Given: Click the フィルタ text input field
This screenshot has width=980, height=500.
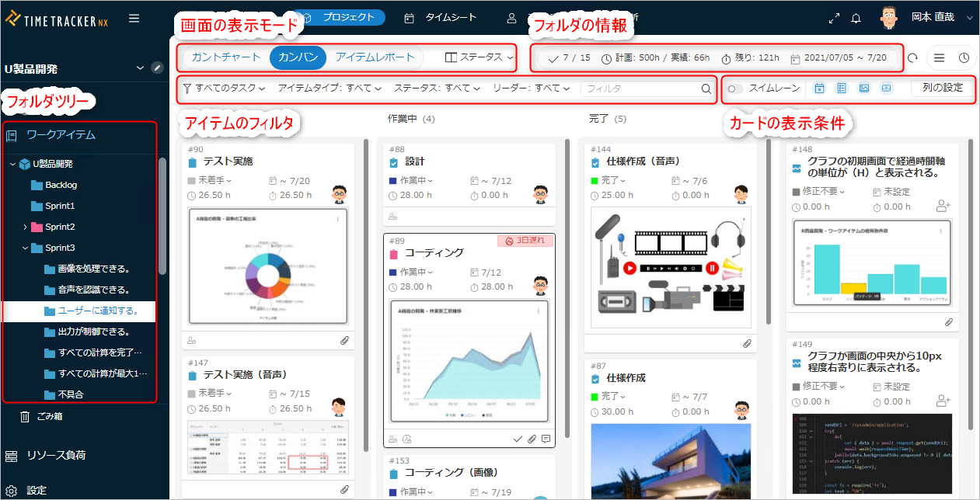Looking at the screenshot, I should [x=640, y=89].
